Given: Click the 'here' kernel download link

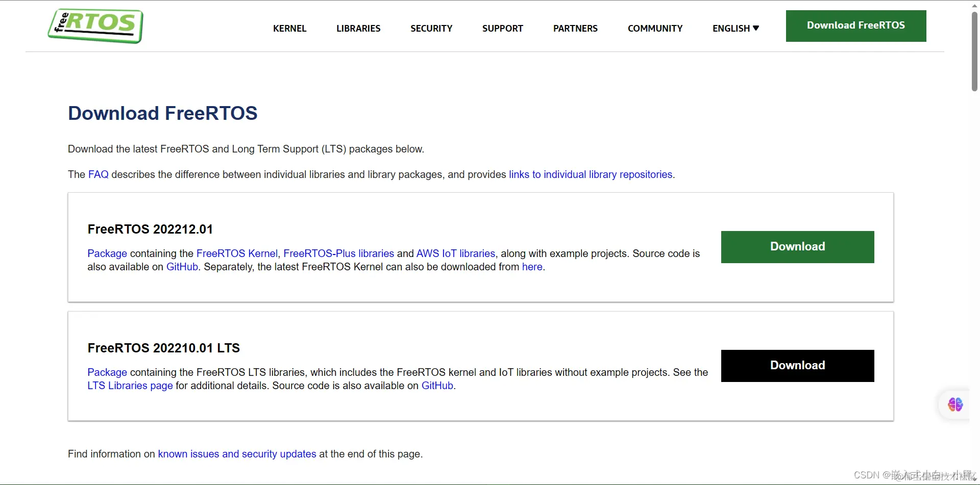Looking at the screenshot, I should click(532, 267).
